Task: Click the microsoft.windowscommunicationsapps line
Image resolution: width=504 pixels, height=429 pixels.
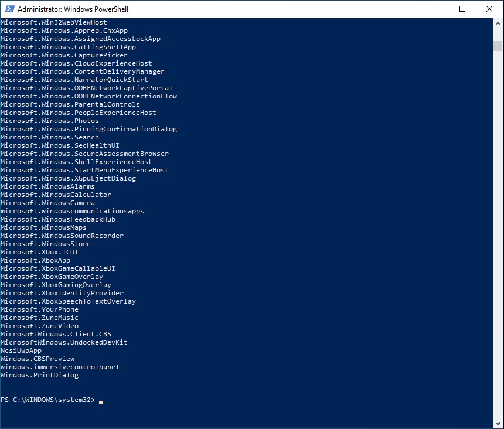Action: click(72, 211)
